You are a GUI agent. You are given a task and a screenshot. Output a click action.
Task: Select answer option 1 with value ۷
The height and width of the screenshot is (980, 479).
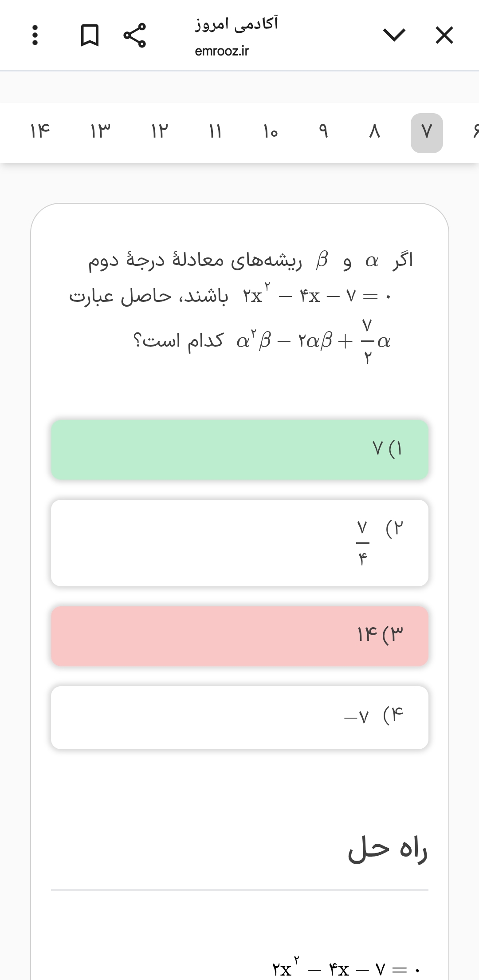pyautogui.click(x=239, y=449)
